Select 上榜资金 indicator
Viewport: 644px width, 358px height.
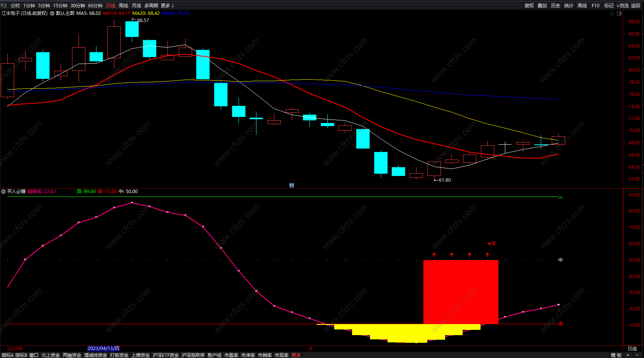click(x=141, y=355)
